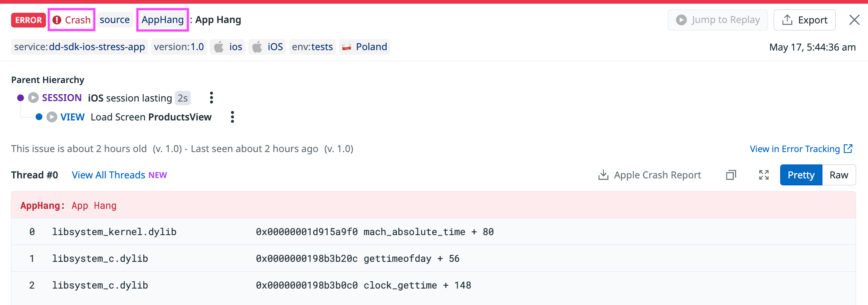The height and width of the screenshot is (305, 868).
Task: Download the Apple Crash Report
Action: pos(650,175)
